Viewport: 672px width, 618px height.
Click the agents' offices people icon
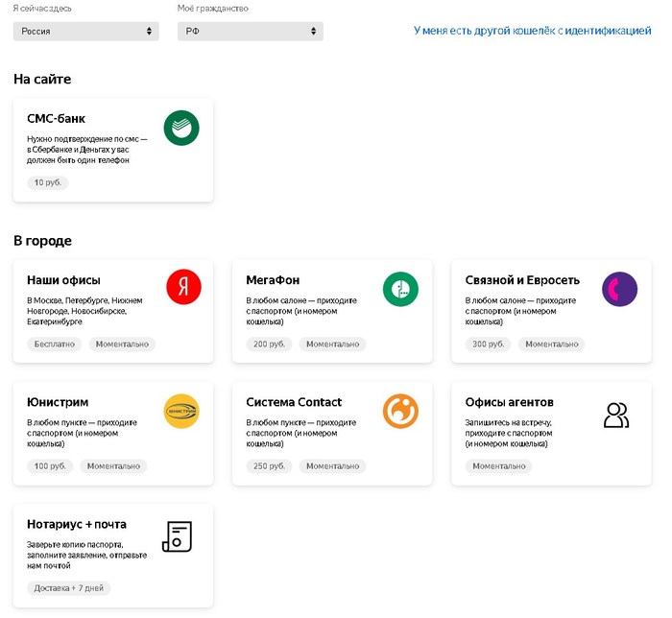click(615, 415)
